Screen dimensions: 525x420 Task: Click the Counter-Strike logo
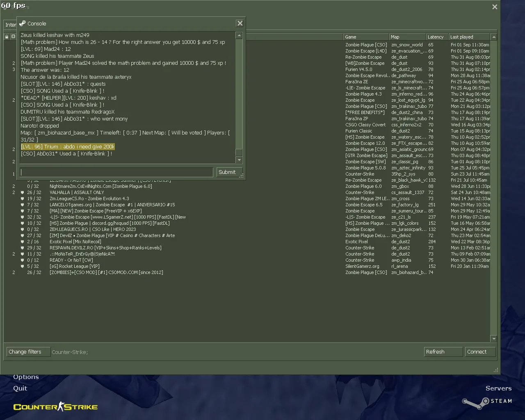pos(55,406)
